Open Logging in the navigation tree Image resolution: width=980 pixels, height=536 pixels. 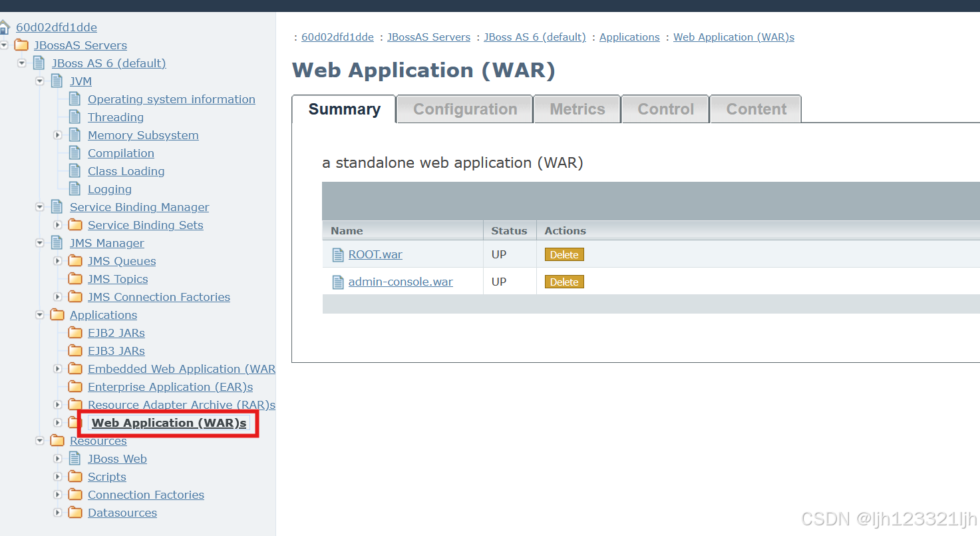110,189
